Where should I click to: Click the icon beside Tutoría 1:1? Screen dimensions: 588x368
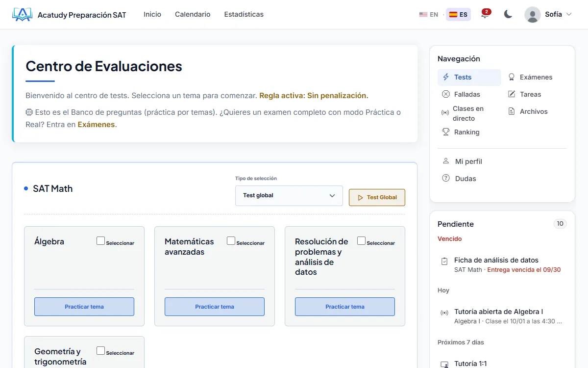(x=444, y=365)
